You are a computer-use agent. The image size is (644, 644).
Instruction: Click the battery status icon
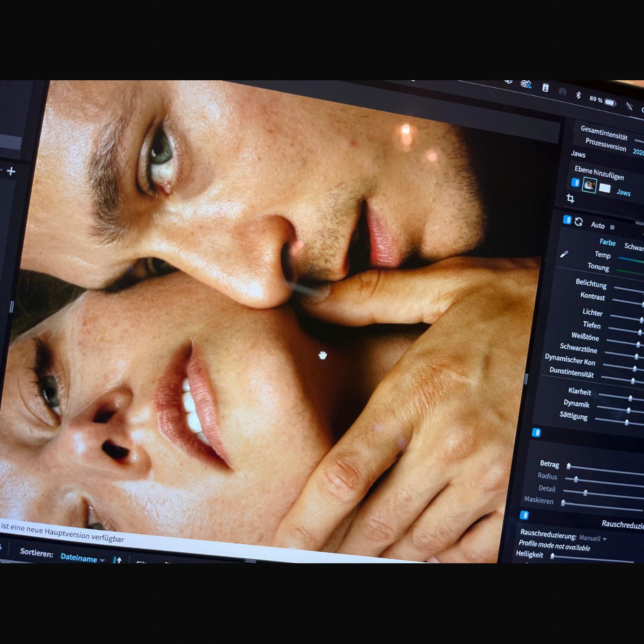610,102
